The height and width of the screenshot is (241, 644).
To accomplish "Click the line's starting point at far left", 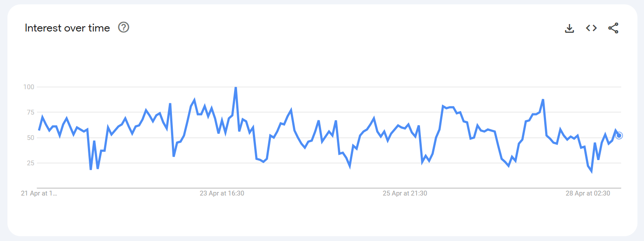I will tap(39, 130).
